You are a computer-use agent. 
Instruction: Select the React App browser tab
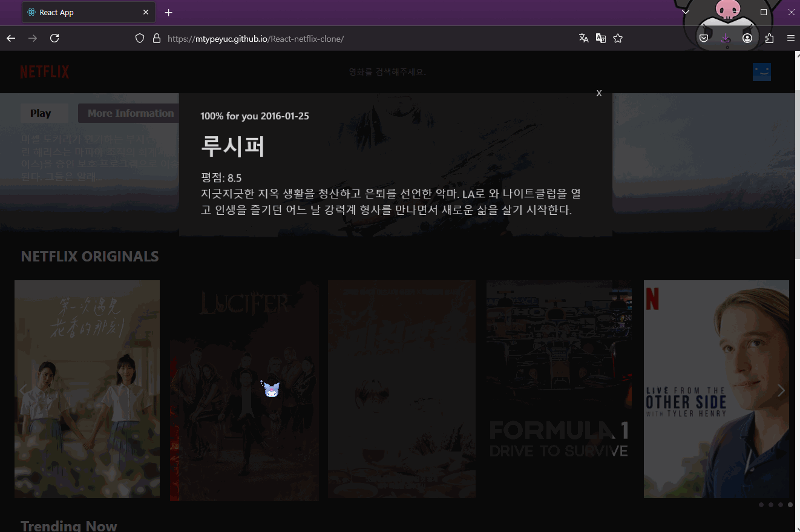88,12
